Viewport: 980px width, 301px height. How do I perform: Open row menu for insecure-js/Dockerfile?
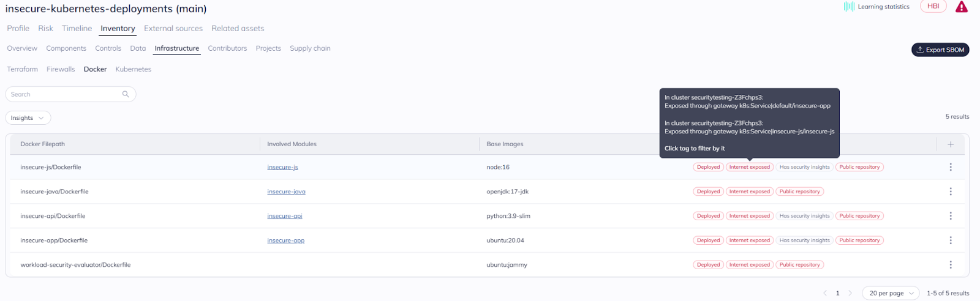(x=950, y=167)
